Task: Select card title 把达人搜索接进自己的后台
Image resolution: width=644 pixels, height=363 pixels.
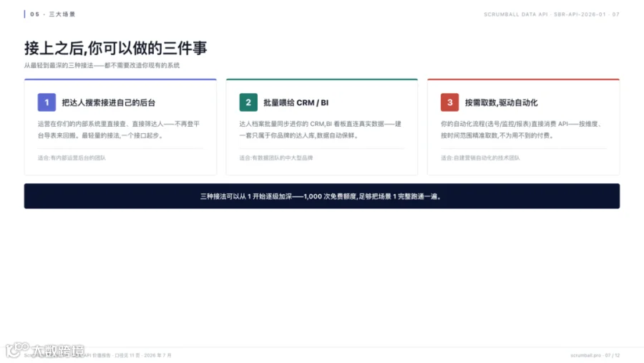Action: 109,103
